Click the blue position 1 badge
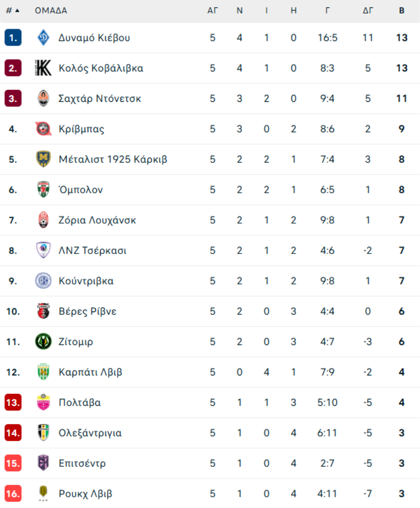 (13, 37)
